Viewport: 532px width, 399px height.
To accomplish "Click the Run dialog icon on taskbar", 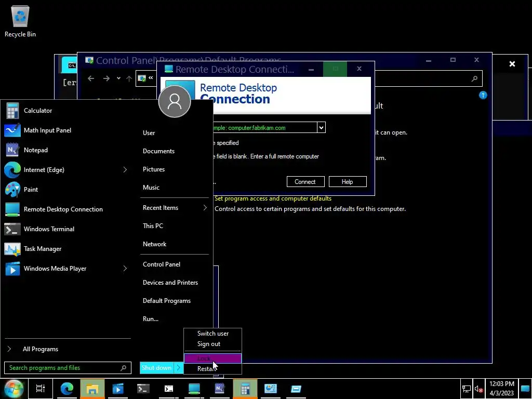I will [296, 389].
